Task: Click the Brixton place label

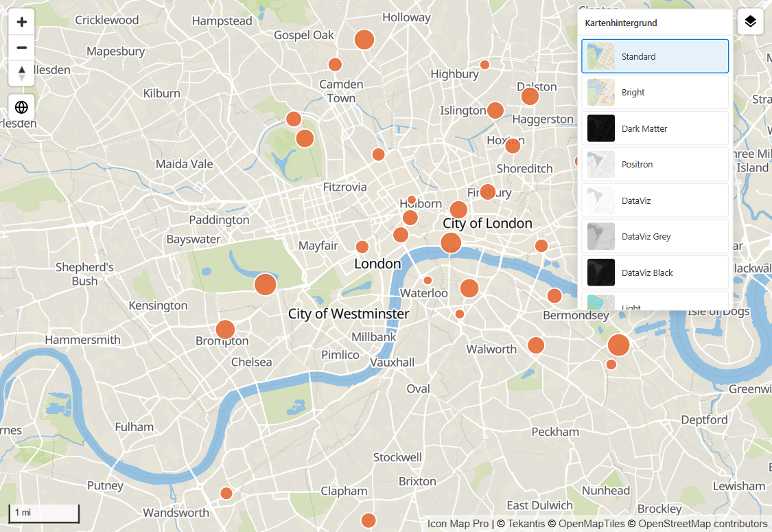Action: coord(417,481)
